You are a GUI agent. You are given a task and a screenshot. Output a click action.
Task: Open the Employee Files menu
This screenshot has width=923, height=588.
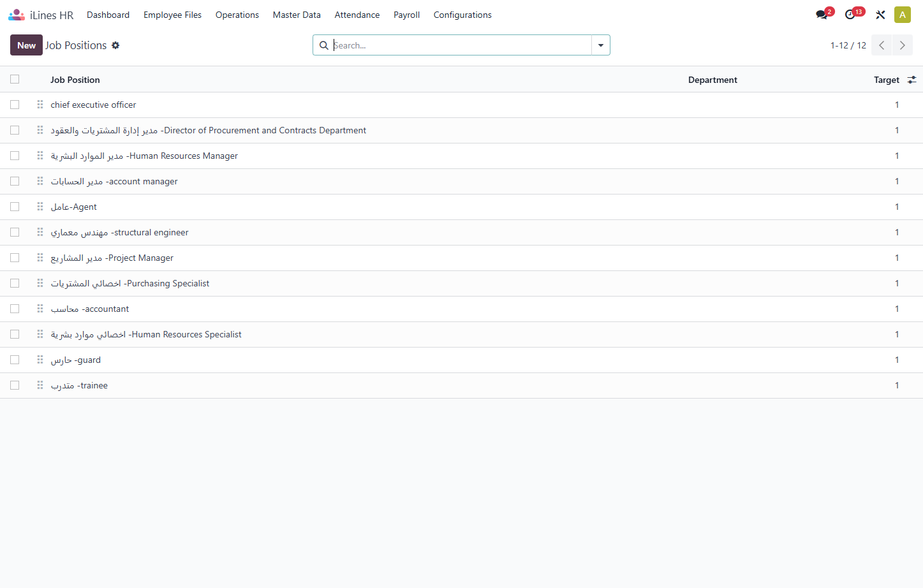pyautogui.click(x=172, y=15)
